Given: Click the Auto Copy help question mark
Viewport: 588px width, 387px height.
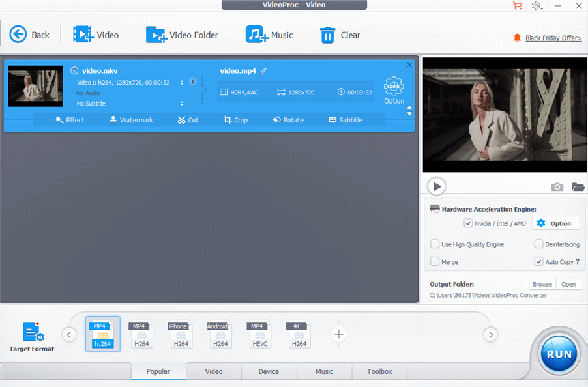Looking at the screenshot, I should (x=578, y=261).
